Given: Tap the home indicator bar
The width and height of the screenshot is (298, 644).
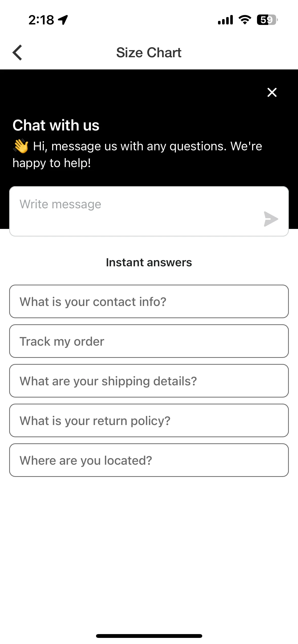Looking at the screenshot, I should [x=149, y=636].
